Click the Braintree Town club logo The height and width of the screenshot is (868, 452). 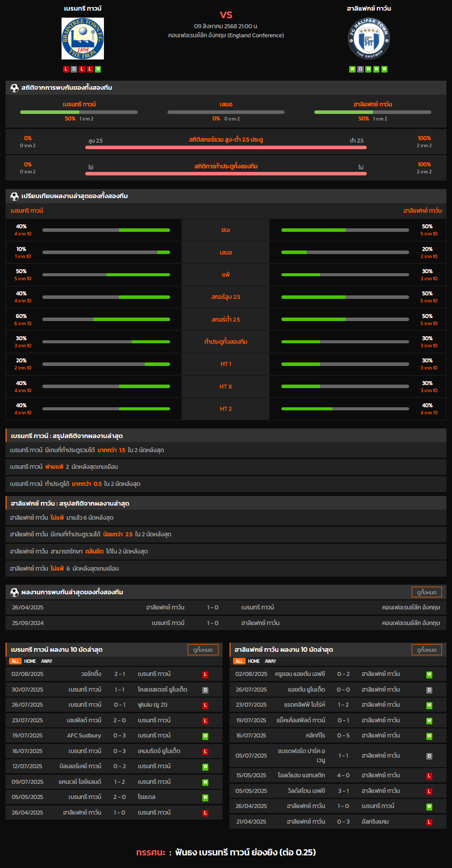tap(83, 39)
